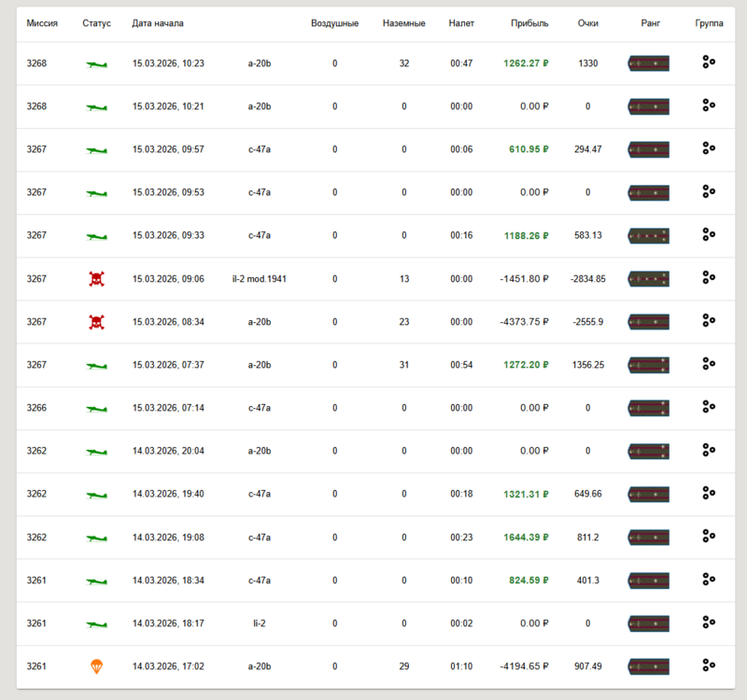
Task: Click the 1644.39 ₽ profit value
Action: (x=525, y=538)
